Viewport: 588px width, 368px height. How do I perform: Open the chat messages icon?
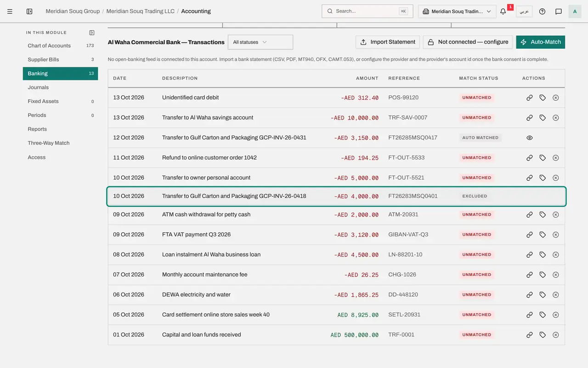click(x=559, y=11)
